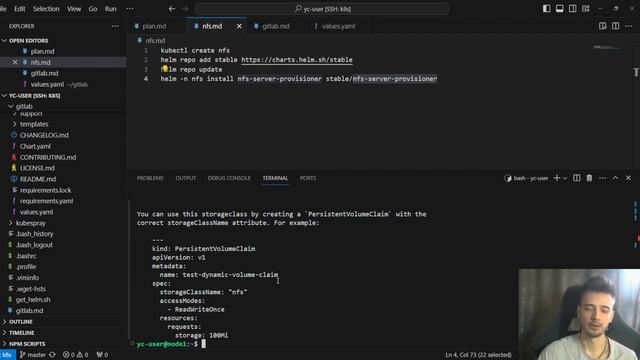Open the Ports panel tab

pyautogui.click(x=308, y=178)
